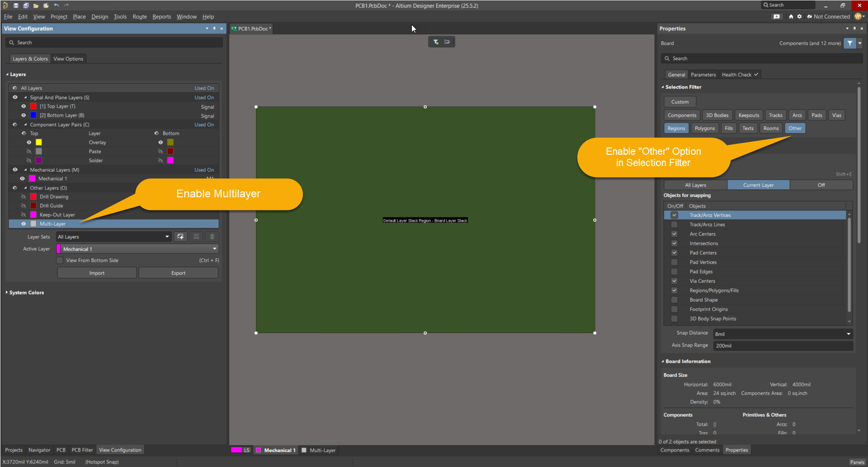Toggle visibility of Top Layer
Screen dimensions: 868x467
pos(24,106)
